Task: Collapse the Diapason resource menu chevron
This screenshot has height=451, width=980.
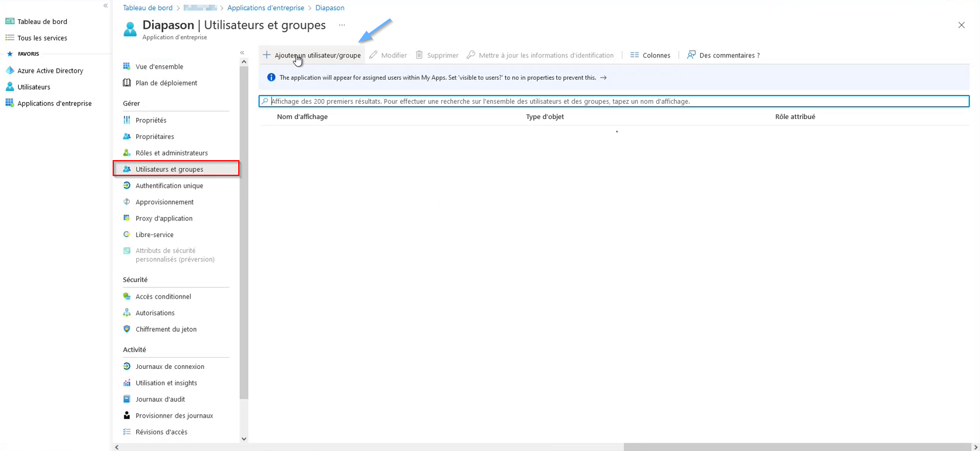Action: (242, 53)
